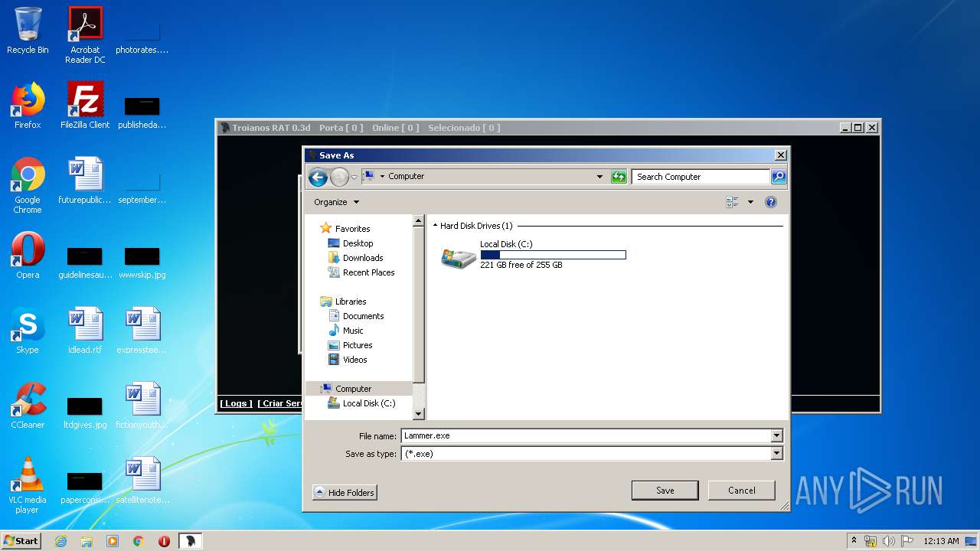Screen dimensions: 980x551
Task: Open the Help question mark icon
Action: click(x=771, y=202)
